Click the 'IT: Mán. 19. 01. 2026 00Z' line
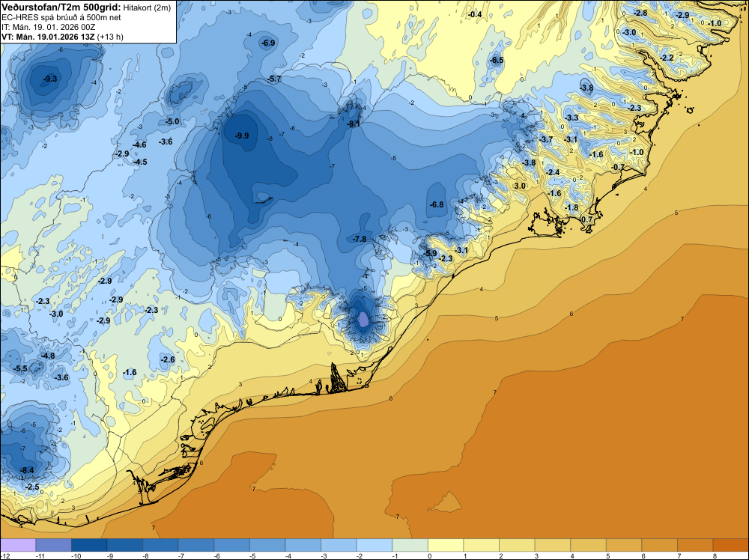This screenshot has width=749, height=560. pos(48,27)
